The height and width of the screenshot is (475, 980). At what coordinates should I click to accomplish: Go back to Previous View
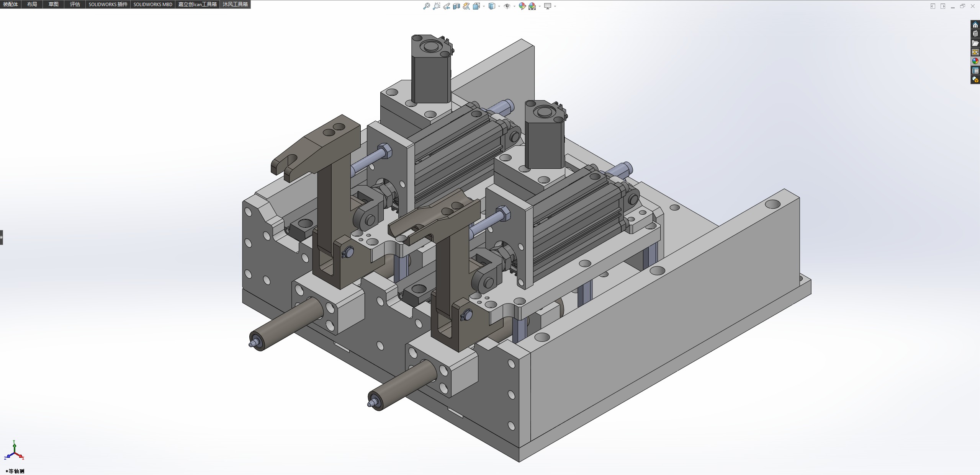447,6
